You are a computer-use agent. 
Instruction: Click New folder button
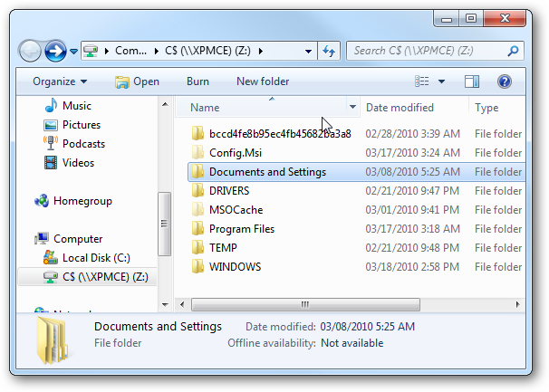[x=263, y=81]
